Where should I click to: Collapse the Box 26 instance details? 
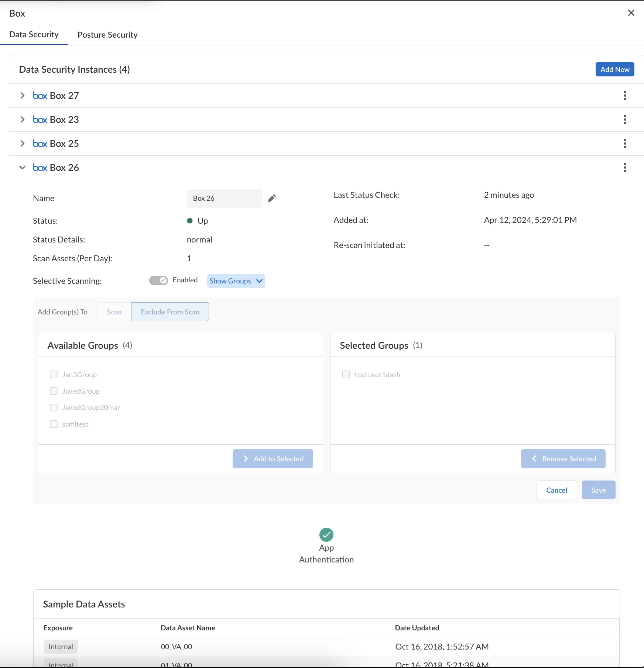coord(23,168)
